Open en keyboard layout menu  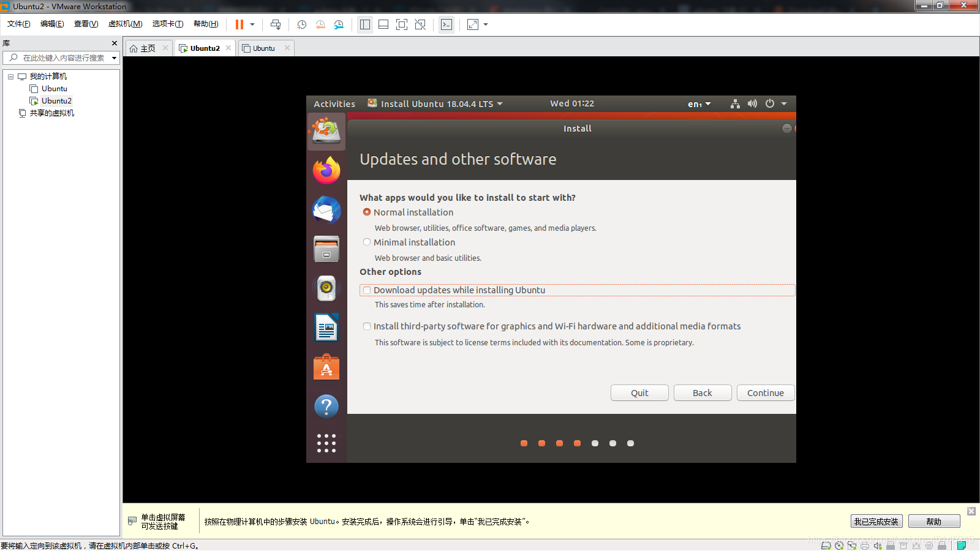(x=699, y=104)
